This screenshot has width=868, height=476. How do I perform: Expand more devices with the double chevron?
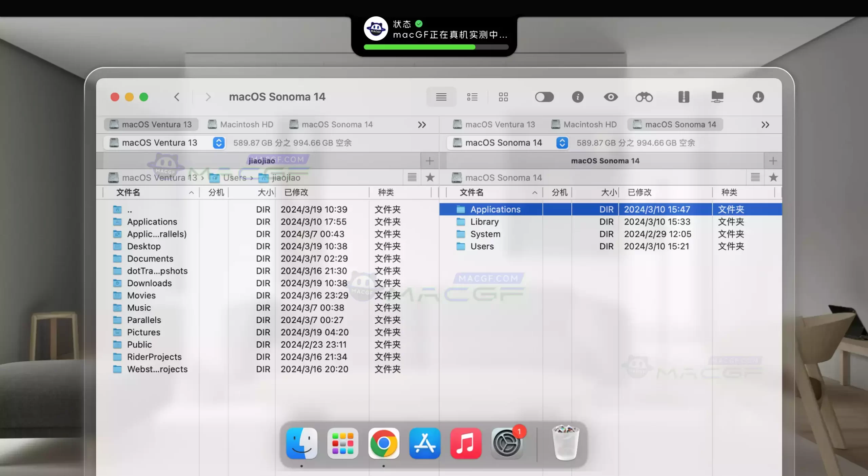point(422,124)
